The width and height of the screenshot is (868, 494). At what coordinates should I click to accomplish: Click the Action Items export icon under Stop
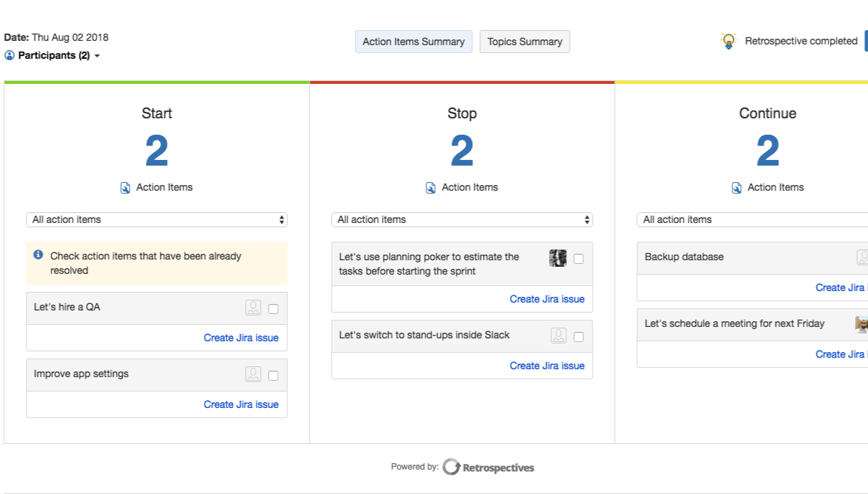click(430, 187)
